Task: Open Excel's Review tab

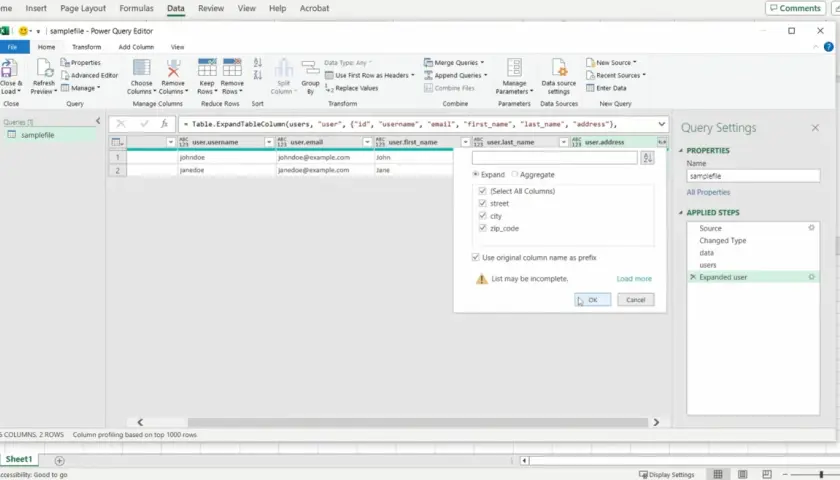Action: [211, 9]
